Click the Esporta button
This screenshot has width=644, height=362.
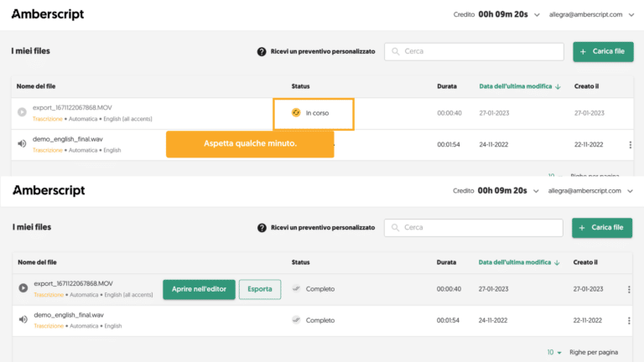click(260, 289)
